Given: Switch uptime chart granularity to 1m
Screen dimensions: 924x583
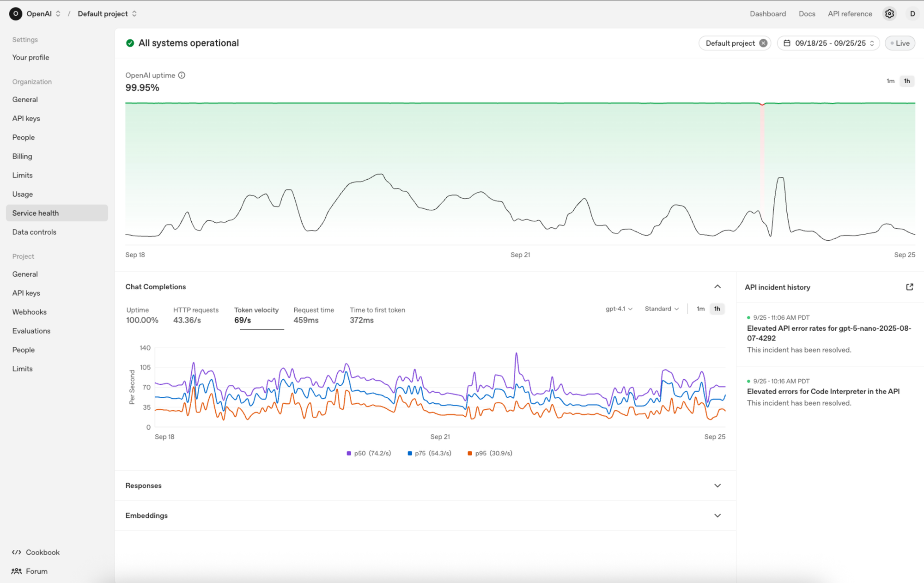Looking at the screenshot, I should click(x=891, y=81).
